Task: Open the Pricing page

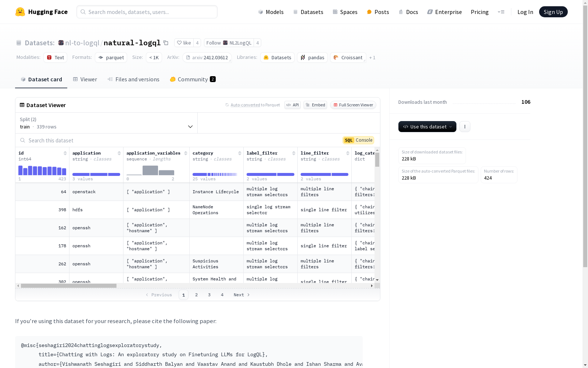Action: coord(480,12)
